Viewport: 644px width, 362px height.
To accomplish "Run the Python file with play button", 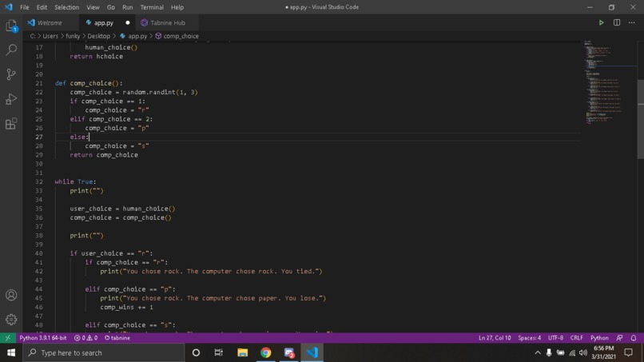I will (x=601, y=22).
